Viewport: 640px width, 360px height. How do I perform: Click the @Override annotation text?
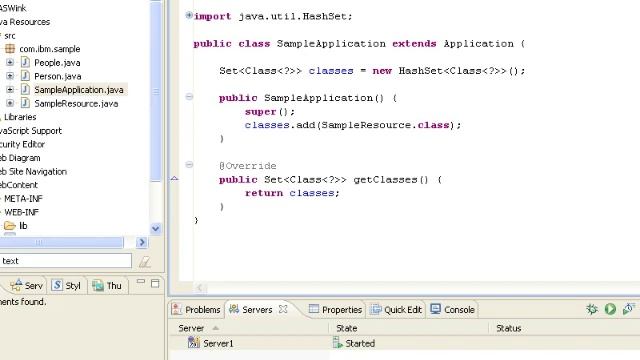pos(248,166)
